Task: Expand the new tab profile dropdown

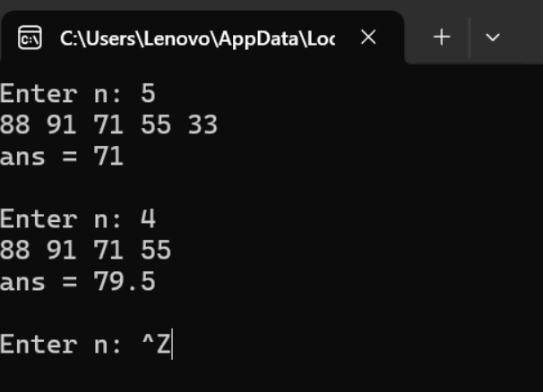Action: tap(492, 38)
